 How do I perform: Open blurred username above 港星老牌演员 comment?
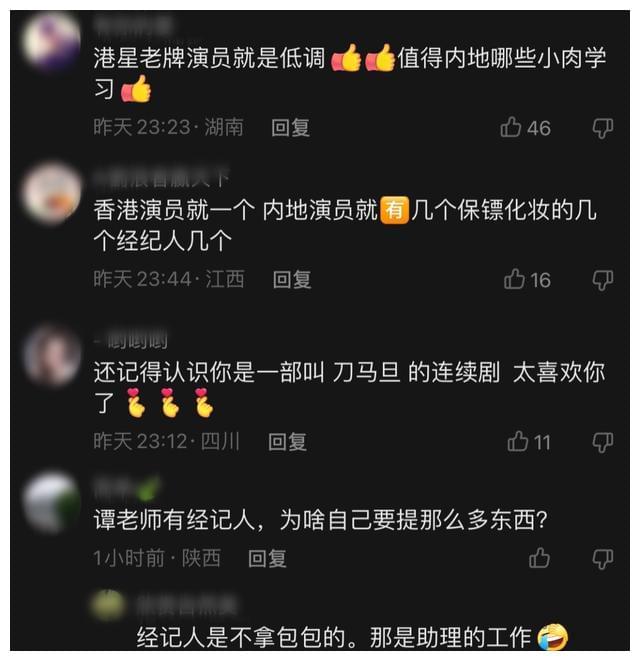click(x=133, y=25)
